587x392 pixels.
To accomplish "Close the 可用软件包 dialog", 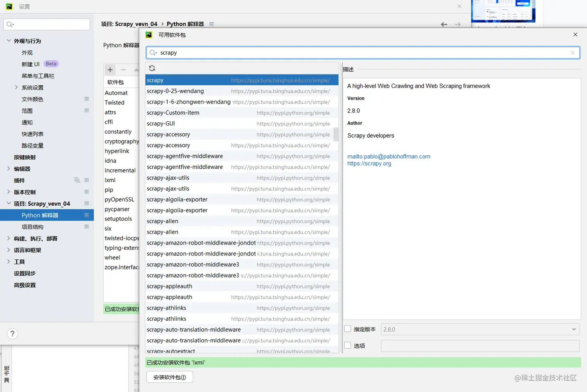I will [x=575, y=35].
